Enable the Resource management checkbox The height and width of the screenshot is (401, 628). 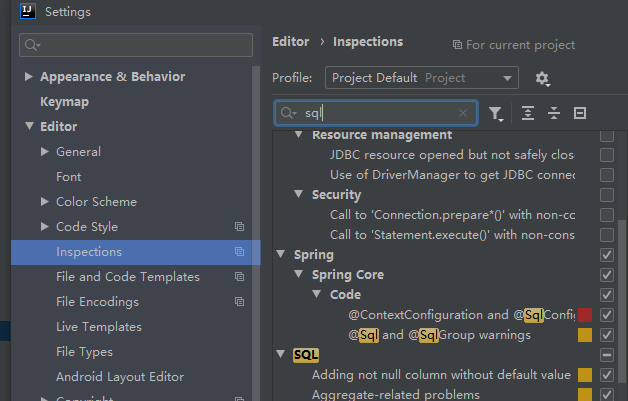point(607,135)
